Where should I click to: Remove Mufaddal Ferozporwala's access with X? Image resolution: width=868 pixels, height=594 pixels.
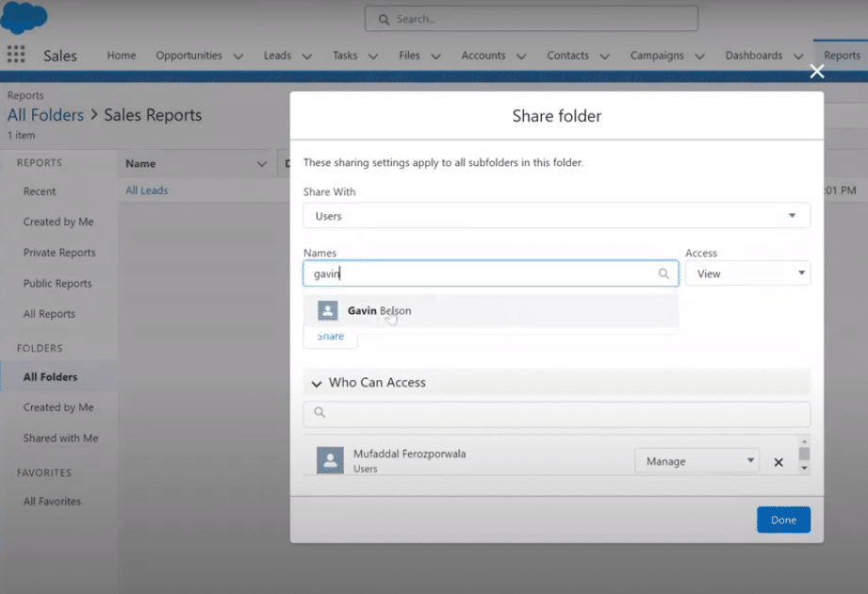(778, 462)
